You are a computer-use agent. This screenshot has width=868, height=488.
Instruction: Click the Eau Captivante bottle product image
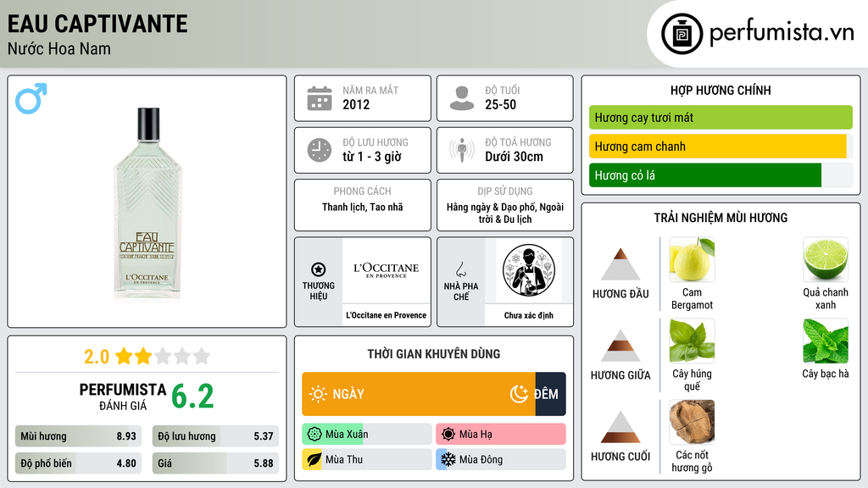tap(147, 203)
